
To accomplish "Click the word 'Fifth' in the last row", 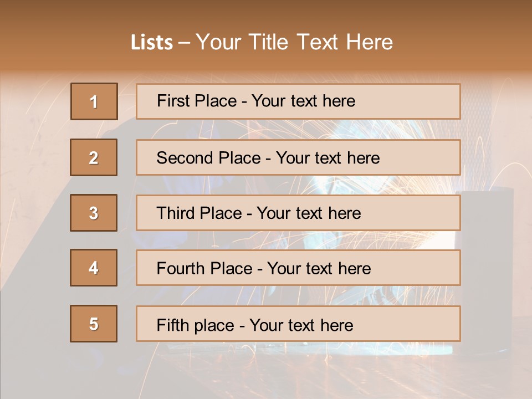I will click(172, 325).
